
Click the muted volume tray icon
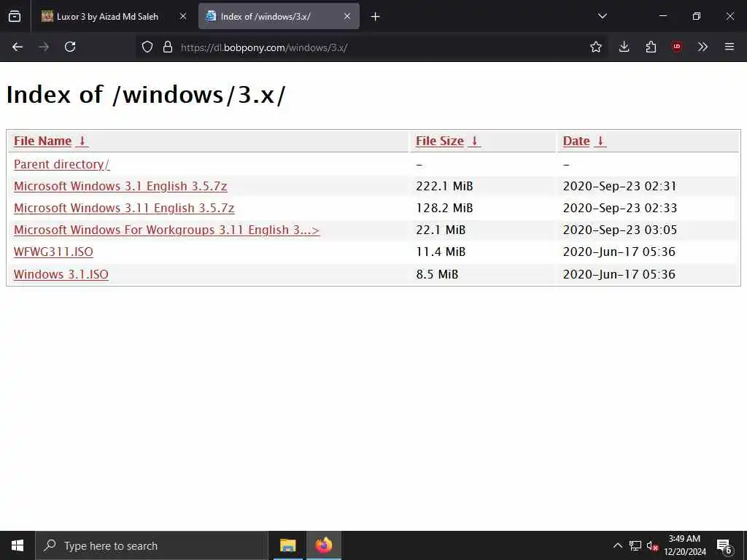click(x=652, y=545)
